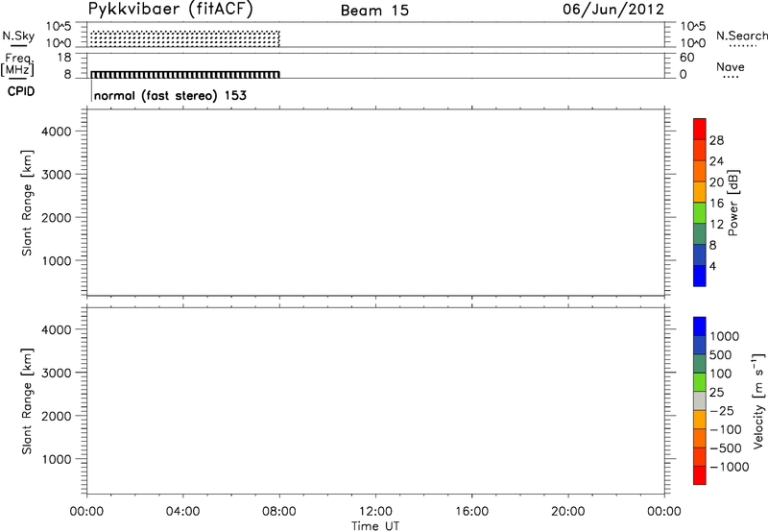Select the N.Search legend label
Screen dimensions: 768x532
click(x=741, y=36)
